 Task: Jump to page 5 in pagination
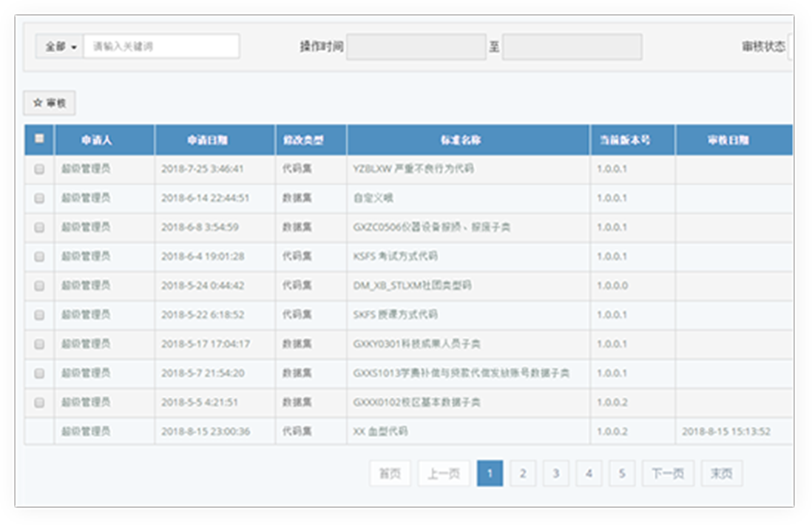(622, 473)
